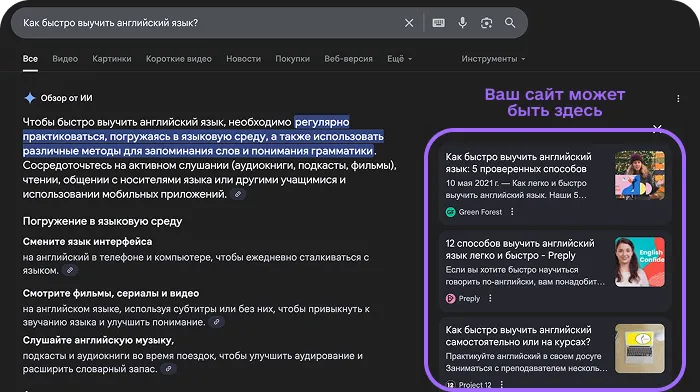700x392 pixels.
Task: Switch to the 'Видео' tab
Action: tap(65, 59)
